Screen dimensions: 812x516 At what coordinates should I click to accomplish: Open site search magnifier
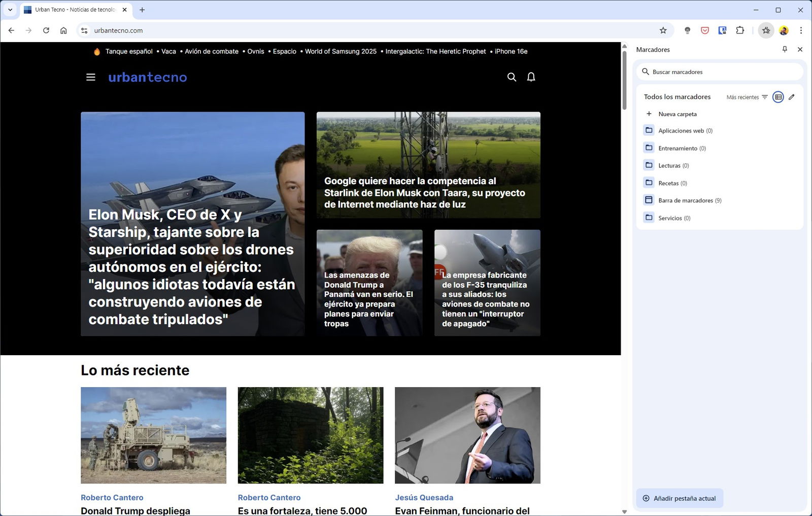[512, 77]
